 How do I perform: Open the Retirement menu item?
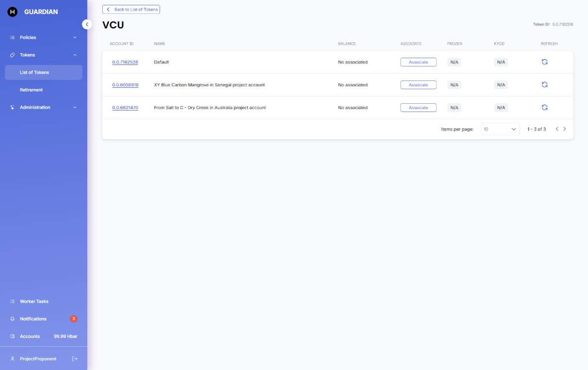tap(31, 90)
